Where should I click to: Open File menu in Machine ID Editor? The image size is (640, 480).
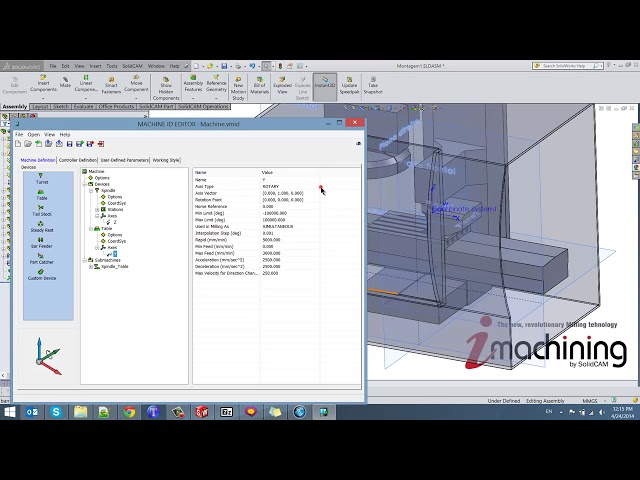[19, 134]
